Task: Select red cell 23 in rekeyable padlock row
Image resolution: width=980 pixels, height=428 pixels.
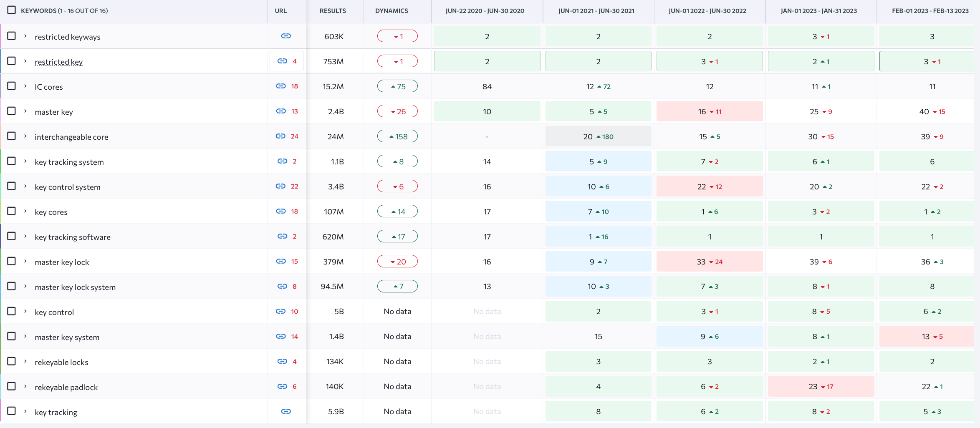Action: point(821,386)
